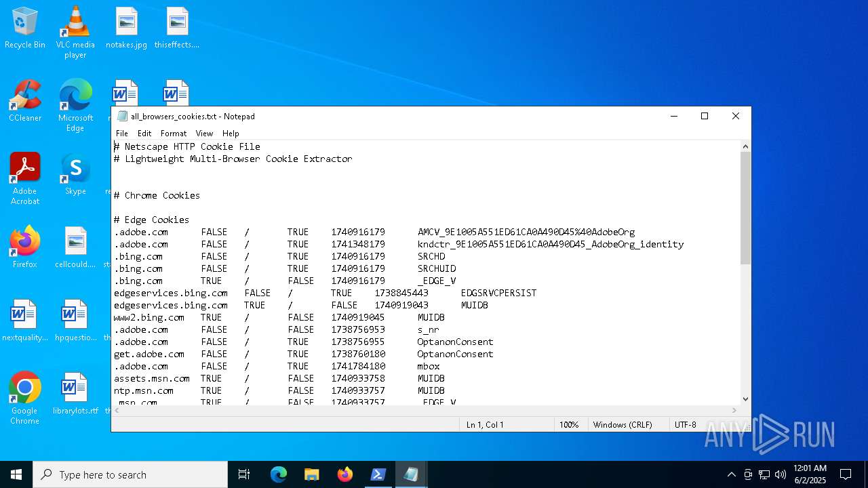Click the Notepad taskbar icon
Screen dimensions: 868x488
pyautogui.click(x=411, y=474)
